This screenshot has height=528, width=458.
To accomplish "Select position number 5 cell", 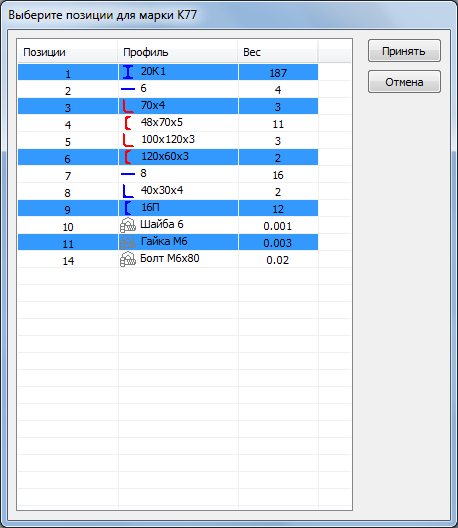I will point(68,140).
